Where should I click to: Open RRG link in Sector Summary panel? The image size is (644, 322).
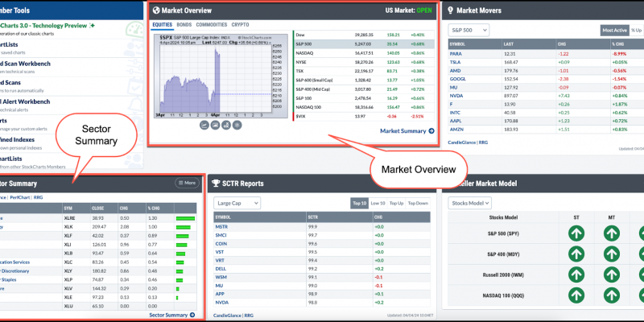pyautogui.click(x=38, y=197)
